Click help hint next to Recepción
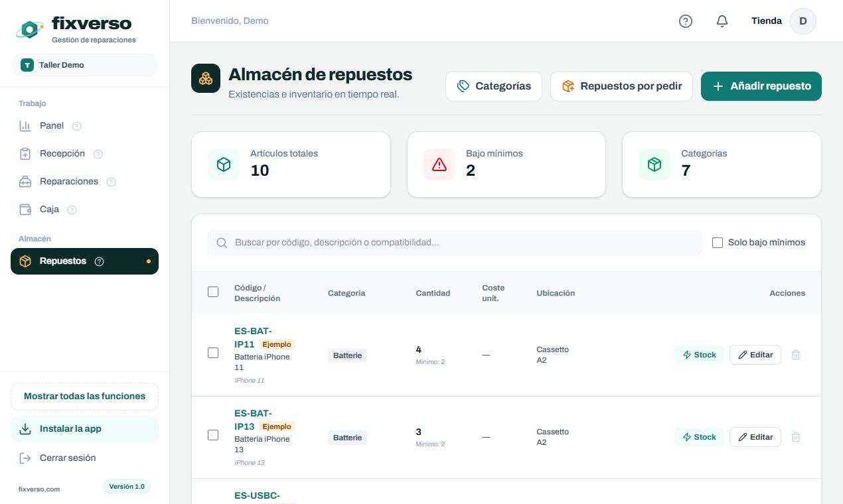Screen dimensions: 843x504 (98, 154)
